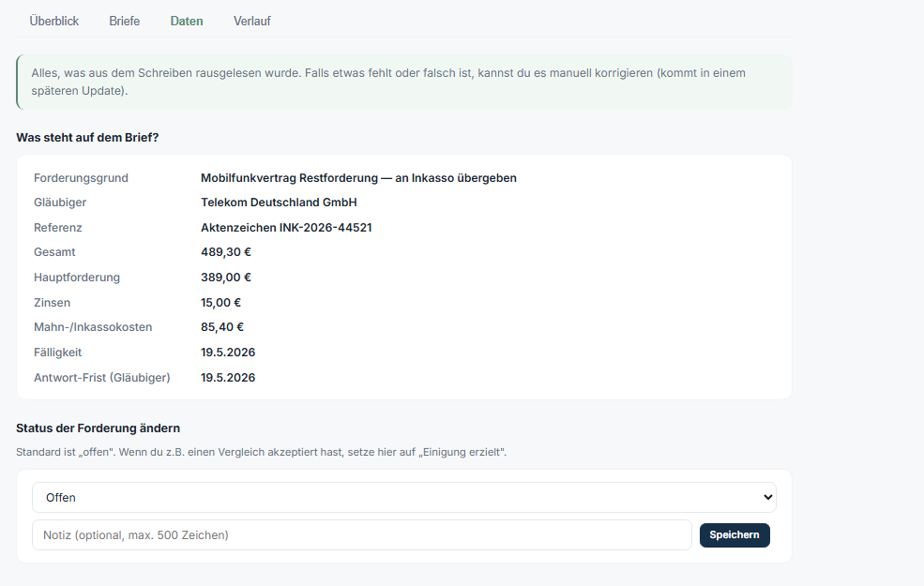Screen dimensions: 924x586
Task: Go to the Verlauf tab
Action: tap(252, 22)
